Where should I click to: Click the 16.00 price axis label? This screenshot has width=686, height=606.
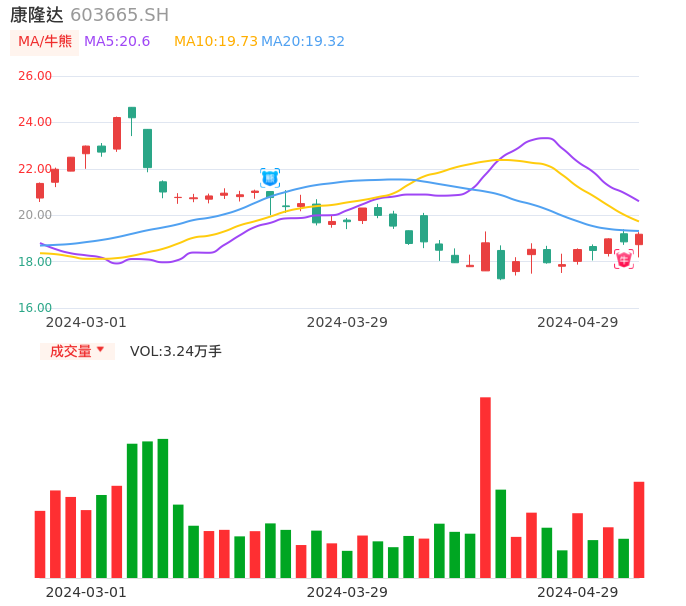point(35,308)
